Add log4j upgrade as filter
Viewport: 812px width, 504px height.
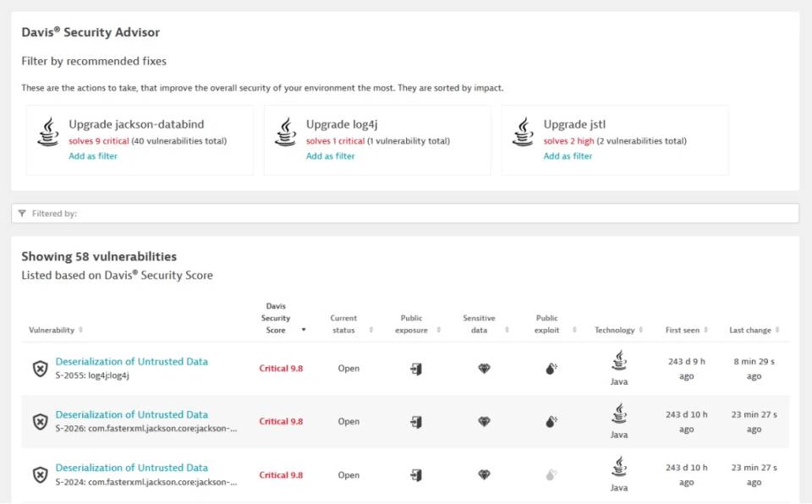click(x=331, y=156)
